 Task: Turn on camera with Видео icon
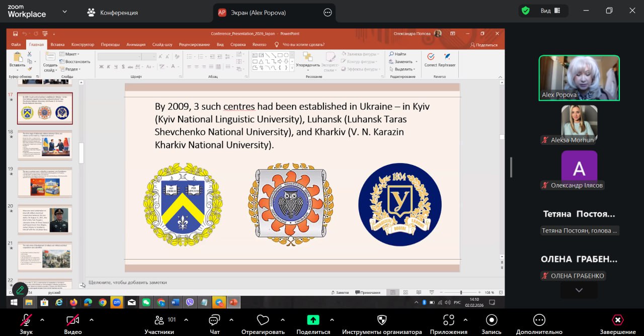72,320
